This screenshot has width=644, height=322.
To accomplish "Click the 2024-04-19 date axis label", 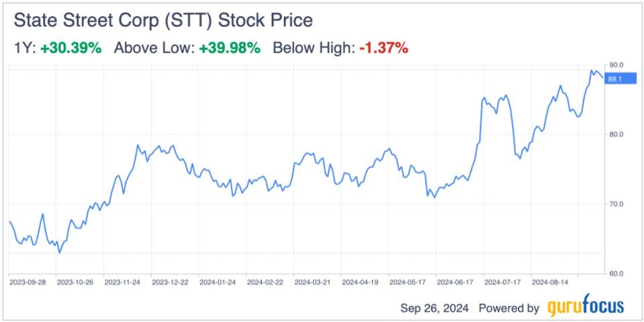I will tap(361, 282).
